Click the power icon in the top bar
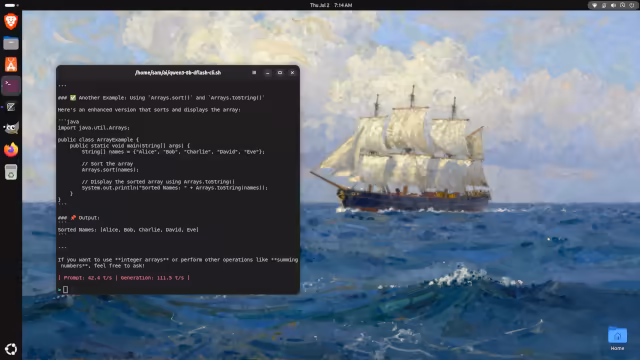Image resolution: width=640 pixels, height=360 pixels. (x=632, y=5)
